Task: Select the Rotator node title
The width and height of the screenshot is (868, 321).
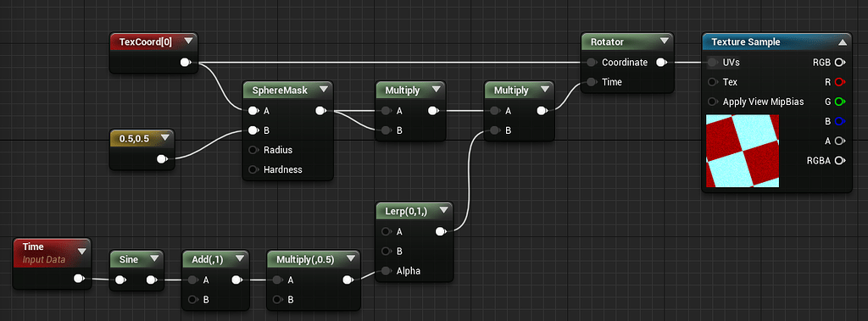Action: 607,42
